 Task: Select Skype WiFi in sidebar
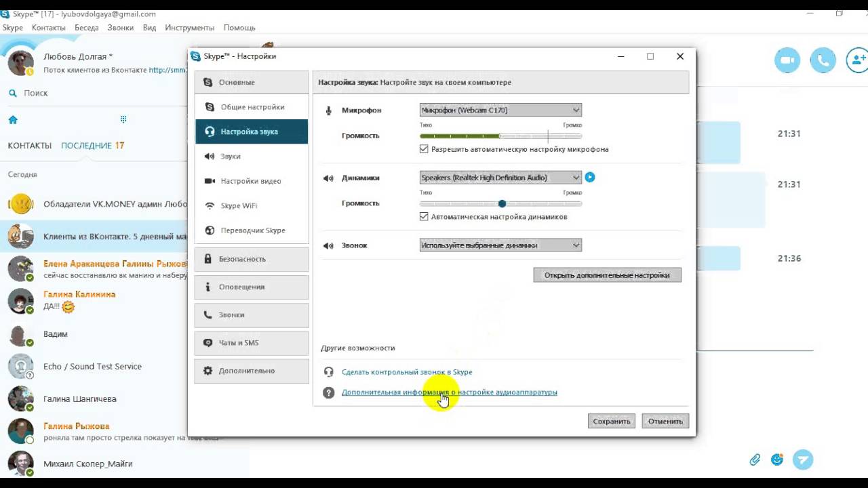[252, 205]
